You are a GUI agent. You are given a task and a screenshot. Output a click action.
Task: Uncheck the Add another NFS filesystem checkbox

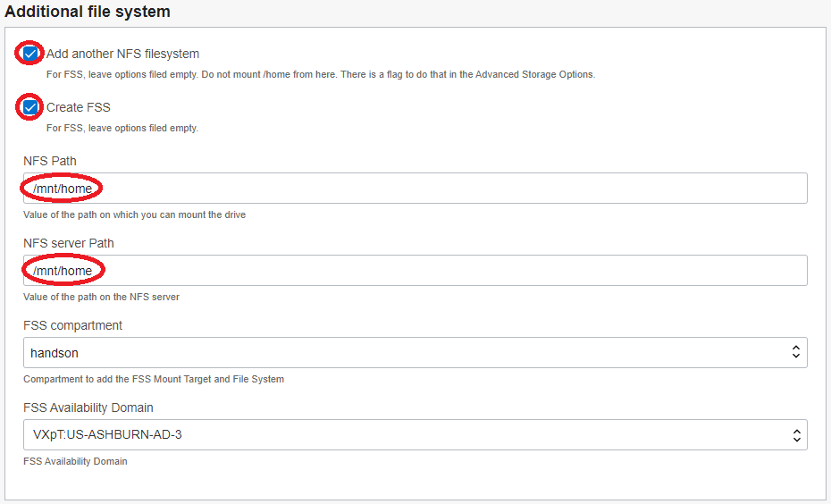click(x=30, y=54)
